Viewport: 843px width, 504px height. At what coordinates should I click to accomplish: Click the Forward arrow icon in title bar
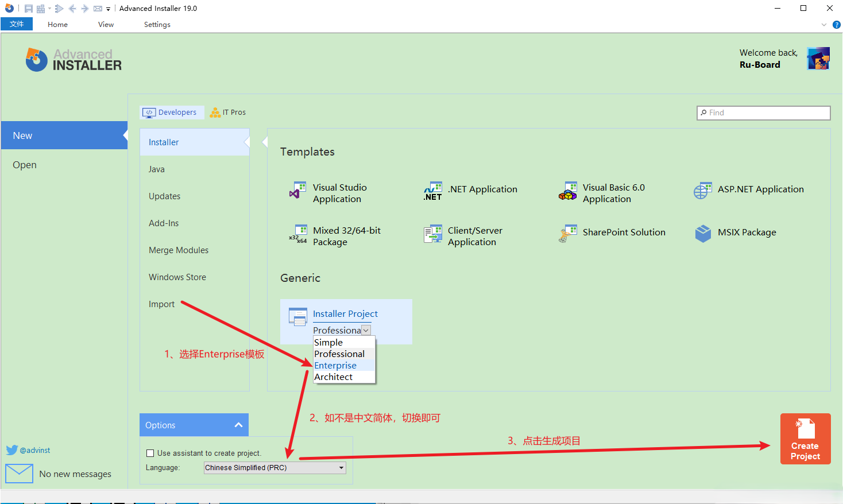pyautogui.click(x=84, y=9)
